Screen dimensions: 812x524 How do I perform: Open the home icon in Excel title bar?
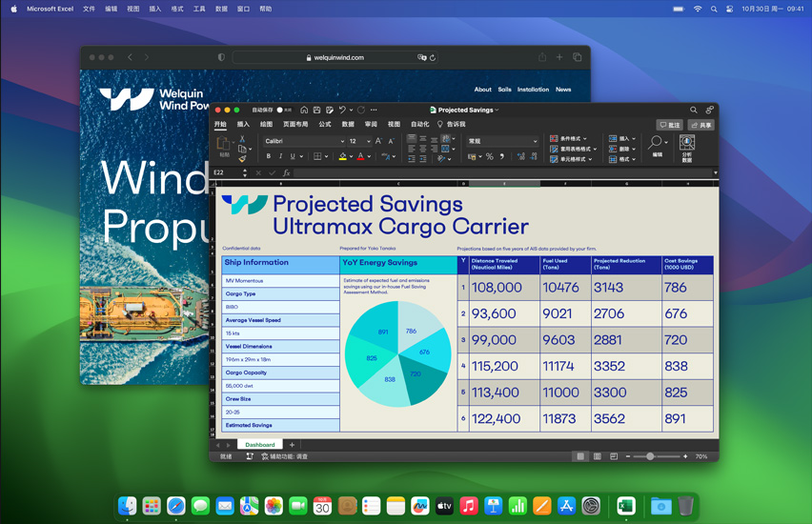(x=304, y=110)
